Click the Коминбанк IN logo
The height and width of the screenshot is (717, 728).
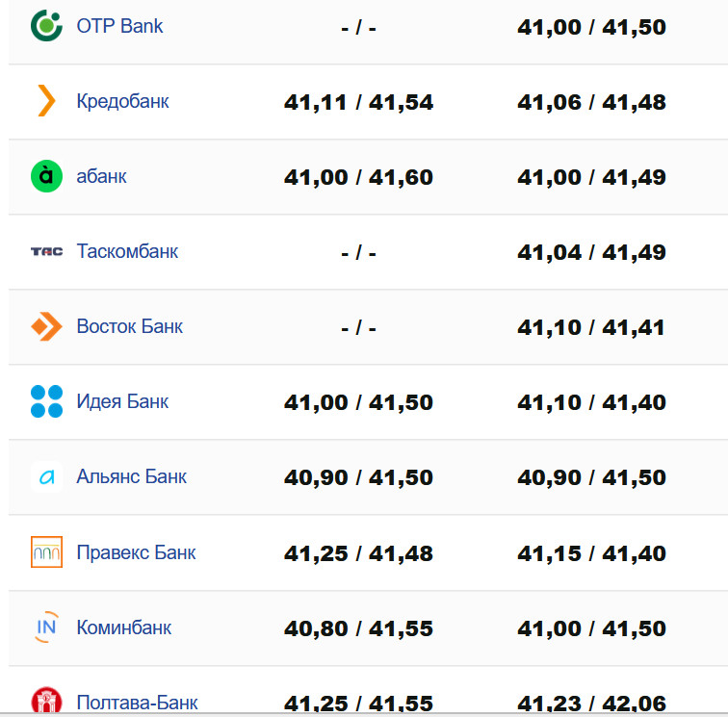tap(46, 627)
